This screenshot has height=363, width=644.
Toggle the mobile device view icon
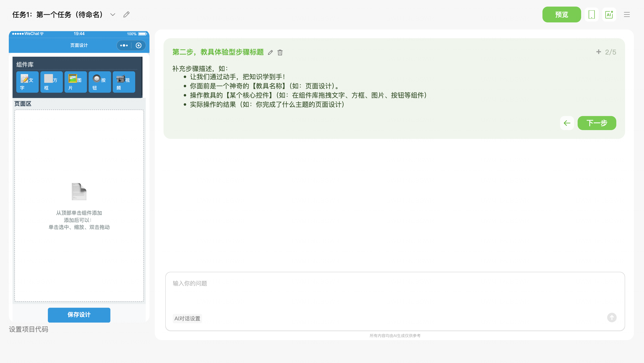click(591, 15)
